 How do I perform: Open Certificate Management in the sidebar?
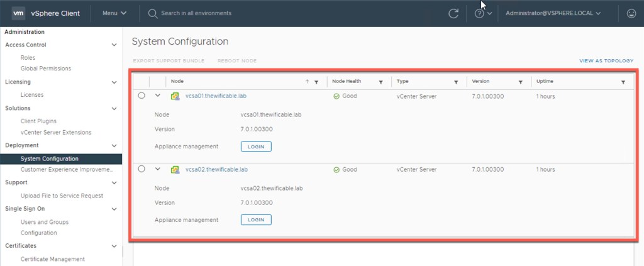[x=52, y=259]
